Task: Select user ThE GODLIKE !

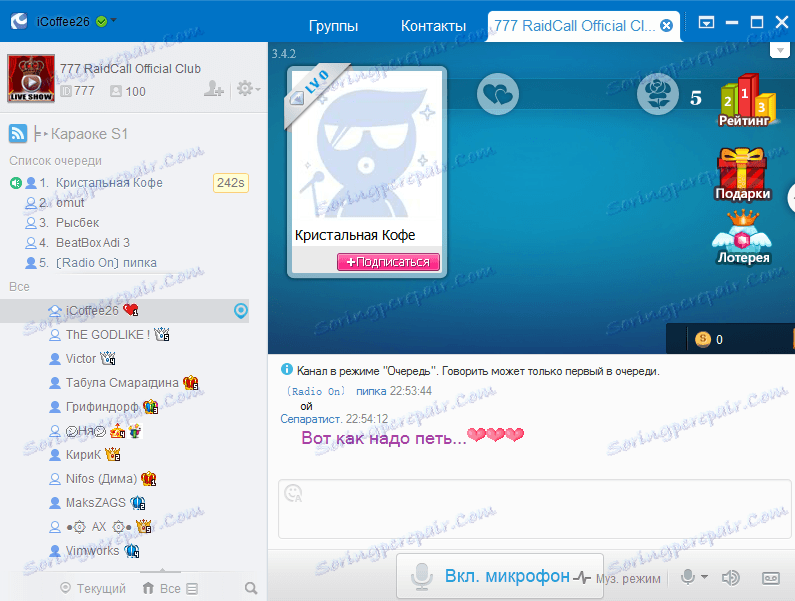Action: 107,335
